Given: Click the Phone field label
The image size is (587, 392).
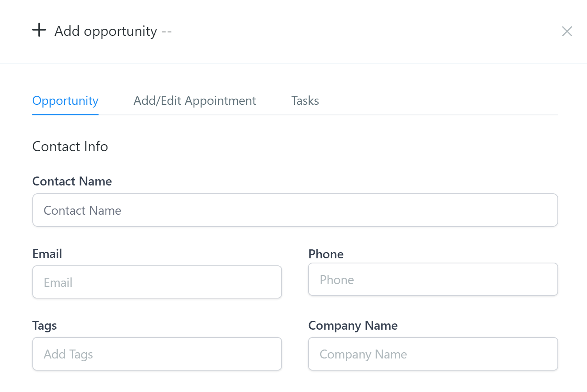Looking at the screenshot, I should 326,254.
